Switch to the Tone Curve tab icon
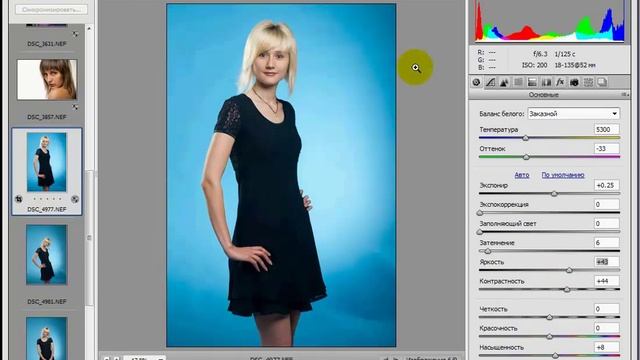This screenshot has width=640, height=360. tap(490, 82)
